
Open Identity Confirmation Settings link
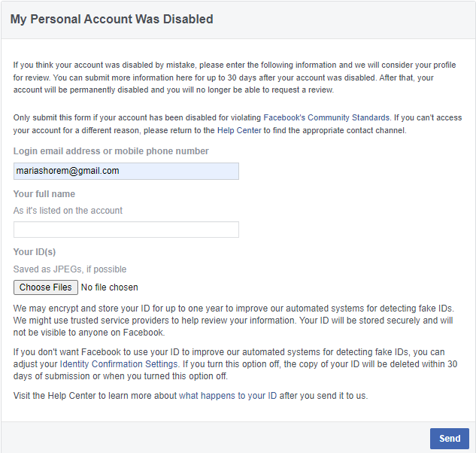click(119, 364)
